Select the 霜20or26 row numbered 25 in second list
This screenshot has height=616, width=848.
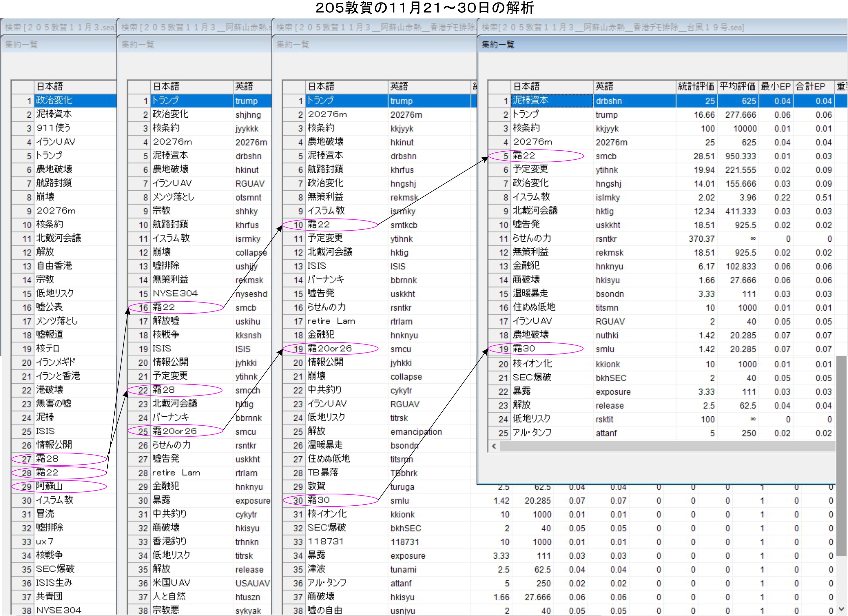pyautogui.click(x=174, y=431)
